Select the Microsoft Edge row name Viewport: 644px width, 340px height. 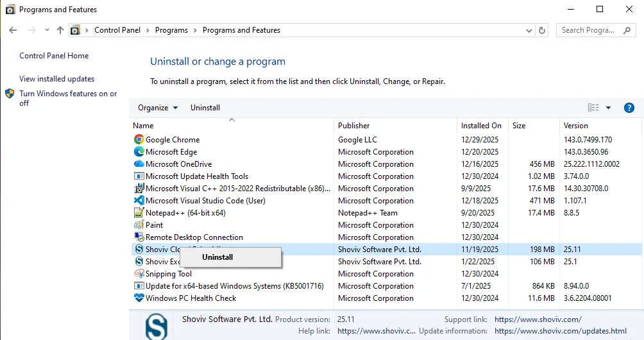click(x=171, y=152)
